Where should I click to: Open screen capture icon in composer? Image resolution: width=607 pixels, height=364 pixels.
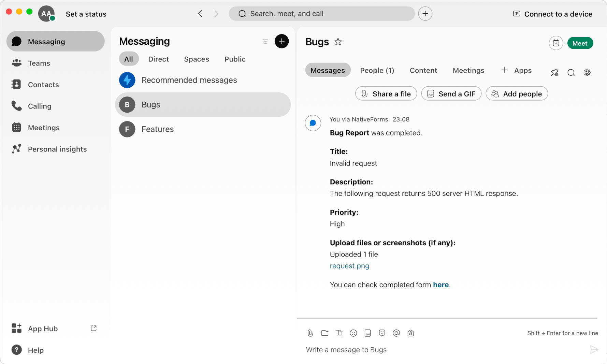tap(324, 333)
